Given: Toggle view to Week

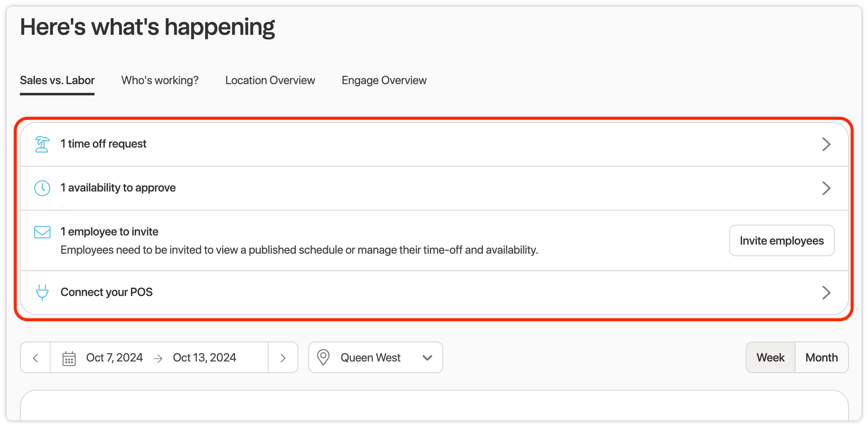Looking at the screenshot, I should click(x=770, y=358).
